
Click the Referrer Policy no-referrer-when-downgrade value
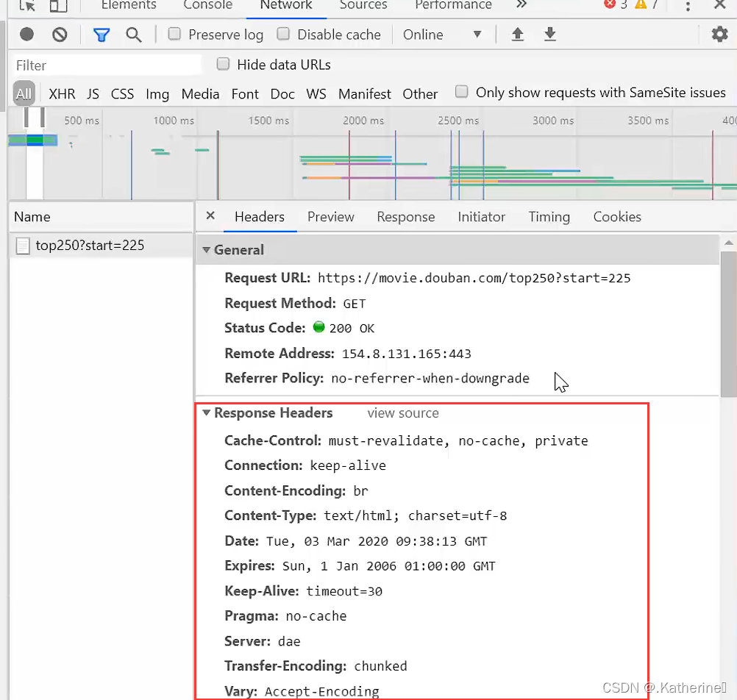430,378
